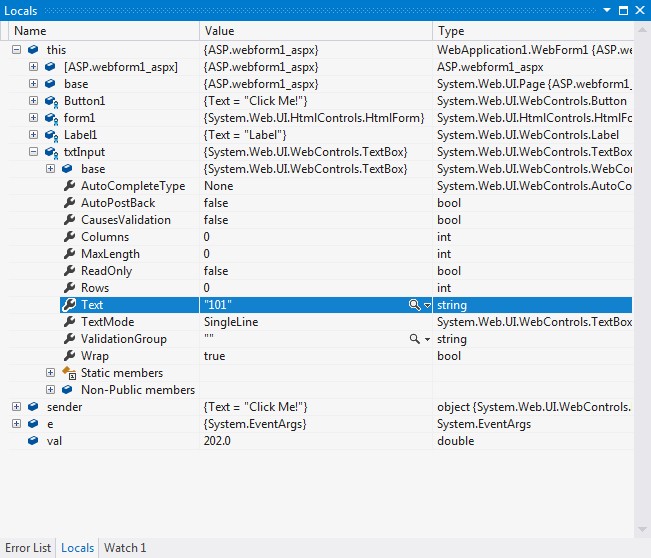The image size is (651, 558).
Task: Click the Value column header
Action: point(316,31)
